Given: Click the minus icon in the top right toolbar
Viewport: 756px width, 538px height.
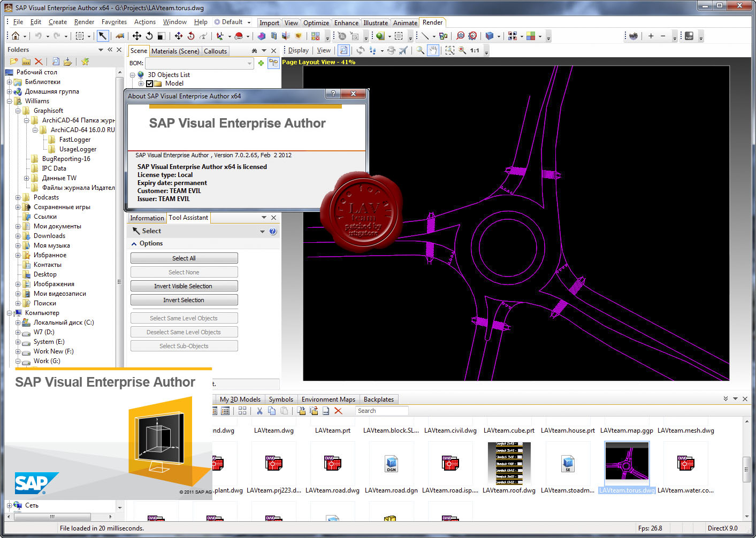Looking at the screenshot, I should coord(663,36).
